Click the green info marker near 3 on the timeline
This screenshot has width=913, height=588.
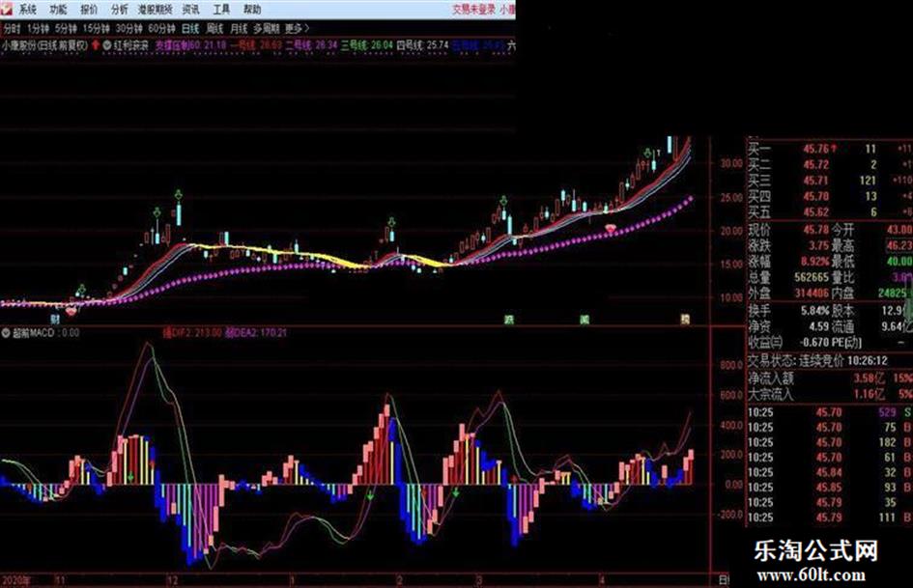point(509,319)
